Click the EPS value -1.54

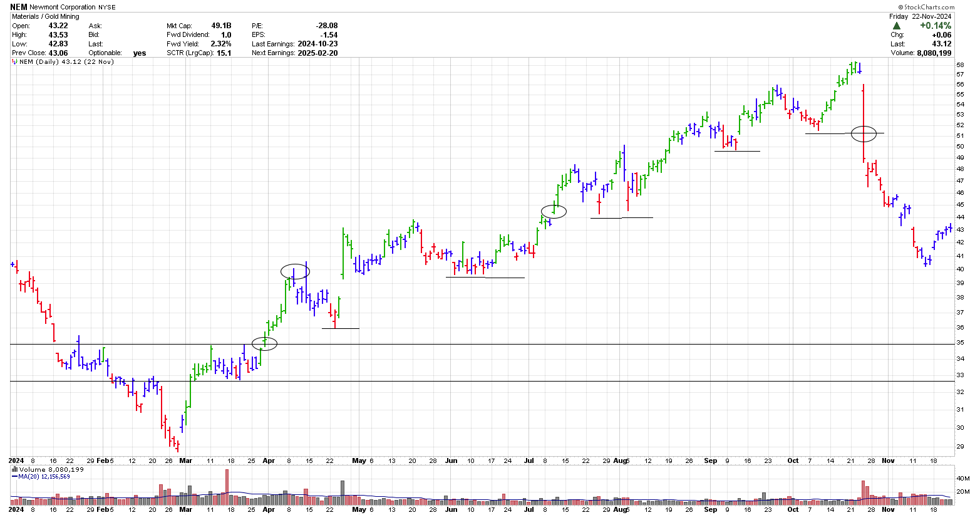(x=329, y=35)
